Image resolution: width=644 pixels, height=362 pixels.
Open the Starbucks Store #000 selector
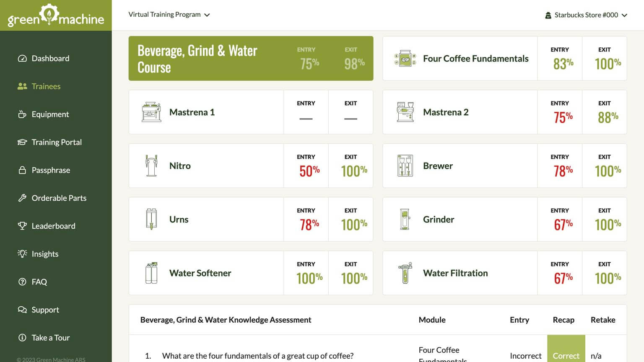coord(586,15)
